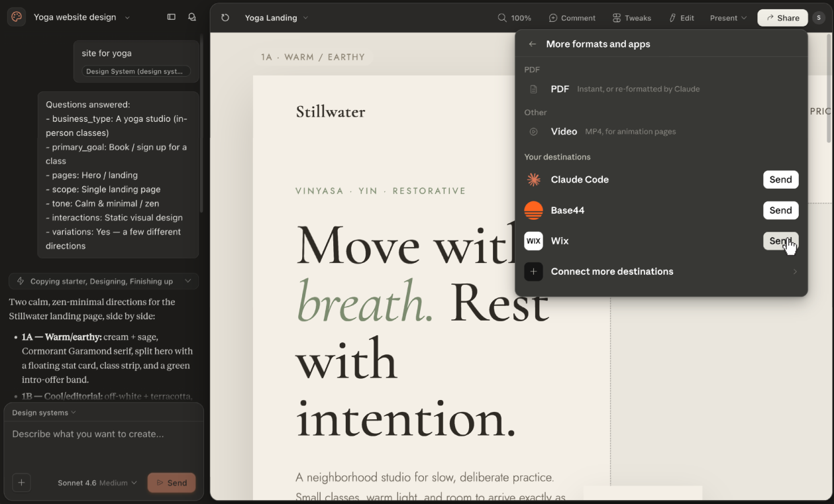
Task: Open Connect more destinations
Action: [x=661, y=272]
